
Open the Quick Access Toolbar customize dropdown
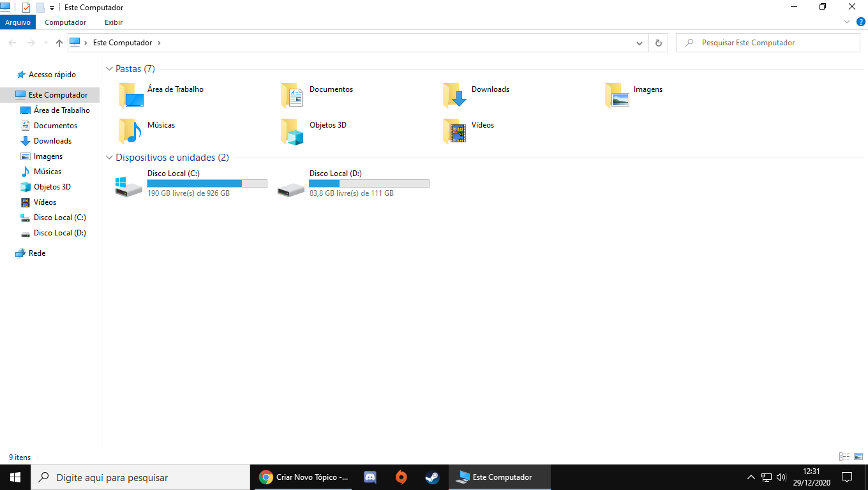(52, 8)
